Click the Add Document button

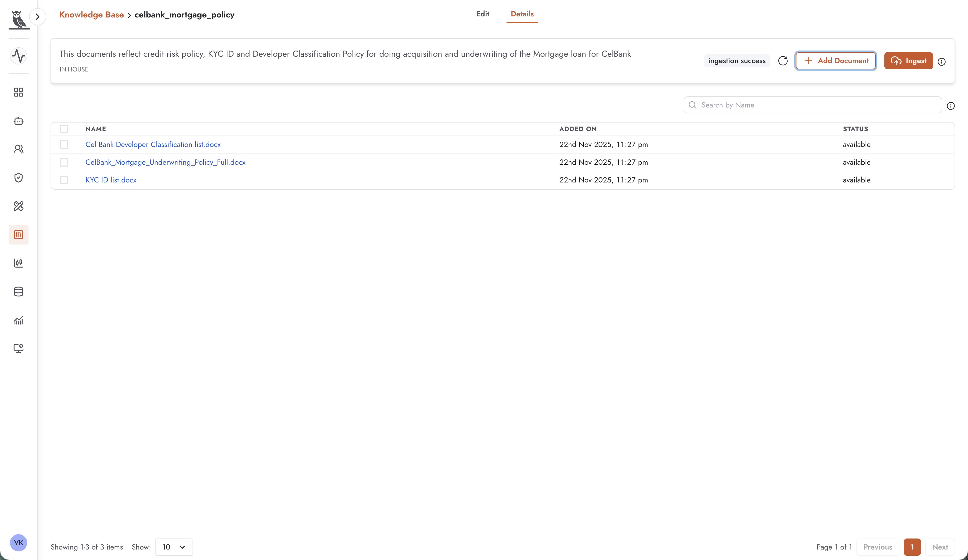pyautogui.click(x=835, y=61)
